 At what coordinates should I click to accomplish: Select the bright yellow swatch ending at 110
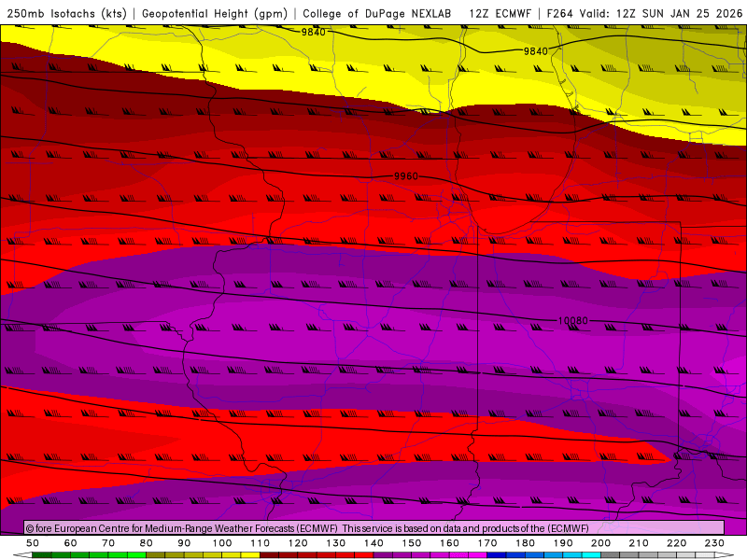250,555
